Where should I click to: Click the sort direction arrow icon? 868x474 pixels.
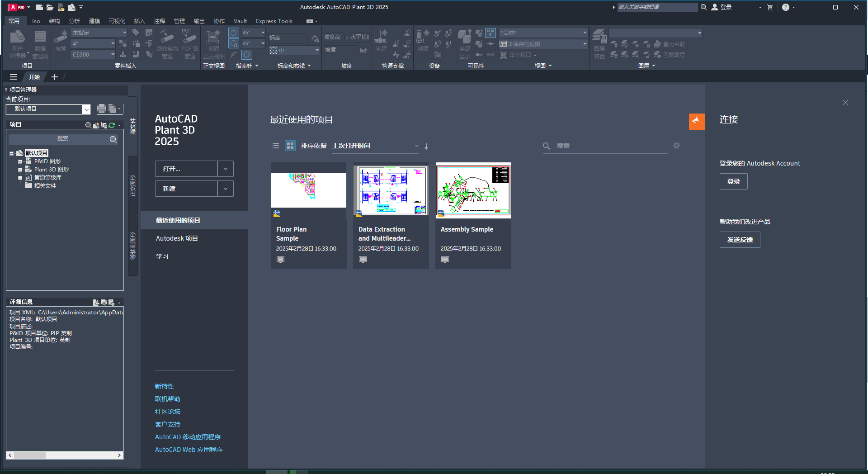[x=426, y=146]
